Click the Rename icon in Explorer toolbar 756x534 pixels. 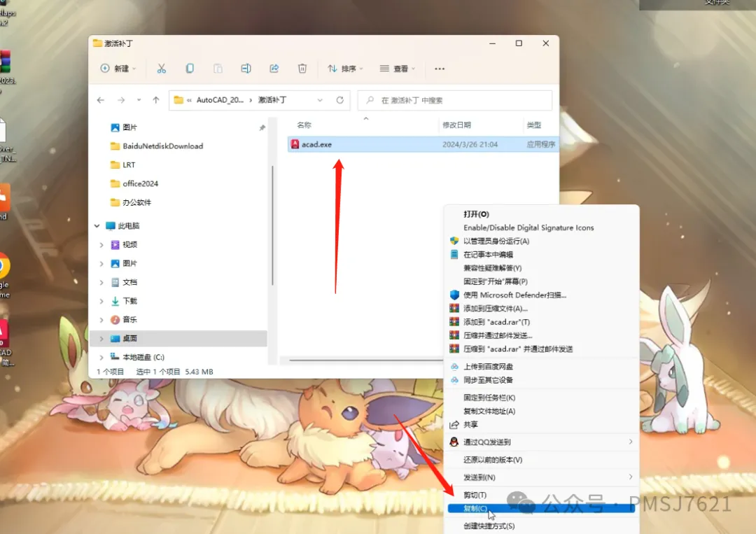click(x=246, y=69)
